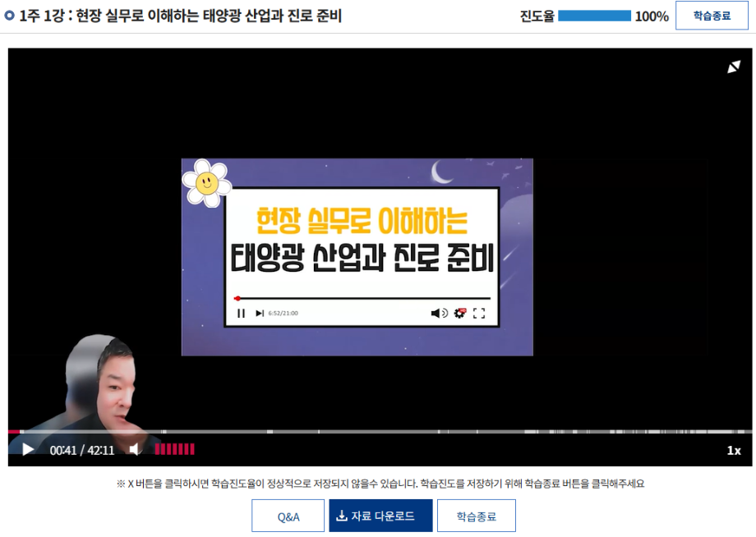The height and width of the screenshot is (537, 756).
Task: Click the 100% progress percentage text
Action: tap(652, 16)
